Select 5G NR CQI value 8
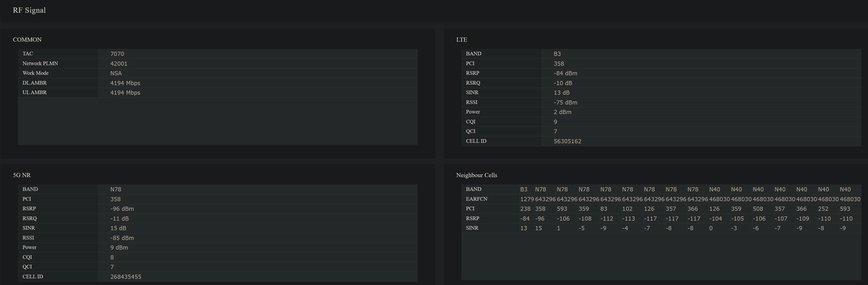Viewport: 868px width, 285px height. click(112, 257)
